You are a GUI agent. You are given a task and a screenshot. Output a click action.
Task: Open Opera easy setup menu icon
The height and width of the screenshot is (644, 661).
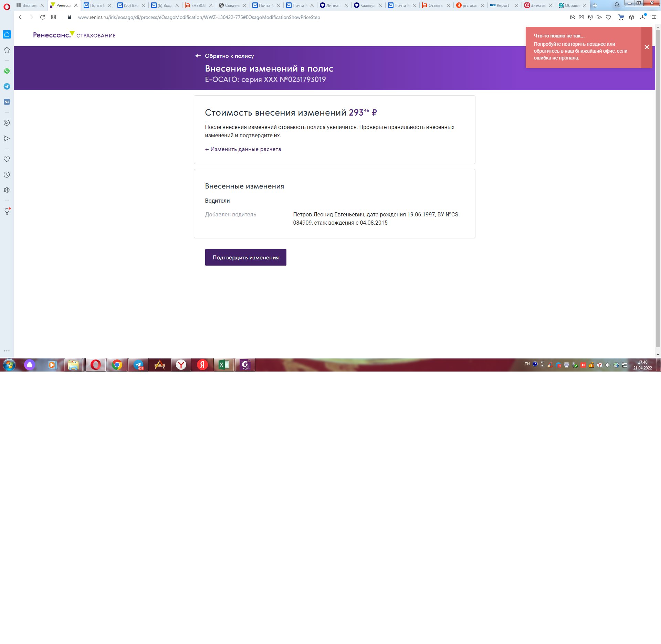click(x=653, y=17)
